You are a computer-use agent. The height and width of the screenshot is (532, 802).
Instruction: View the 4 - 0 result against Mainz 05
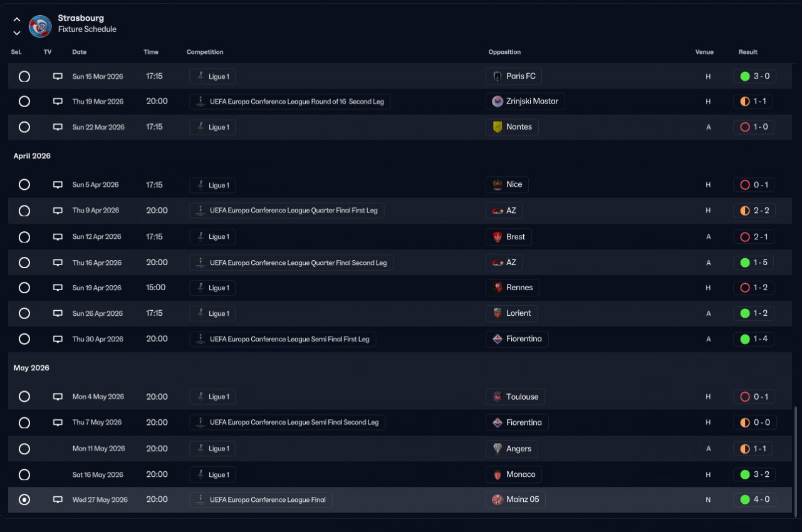tap(755, 499)
